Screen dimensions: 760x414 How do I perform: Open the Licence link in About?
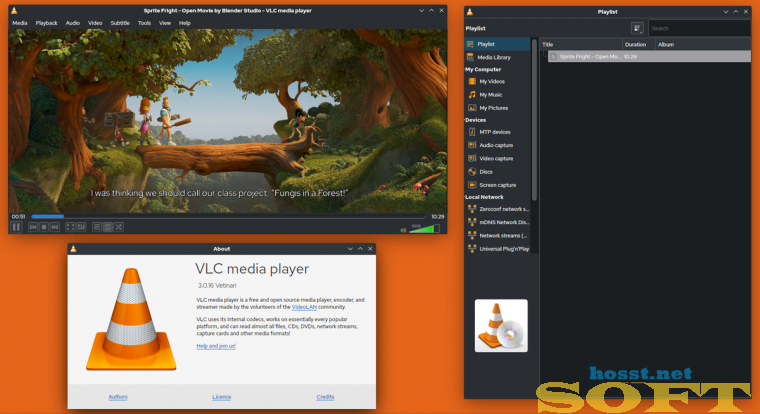tap(222, 397)
